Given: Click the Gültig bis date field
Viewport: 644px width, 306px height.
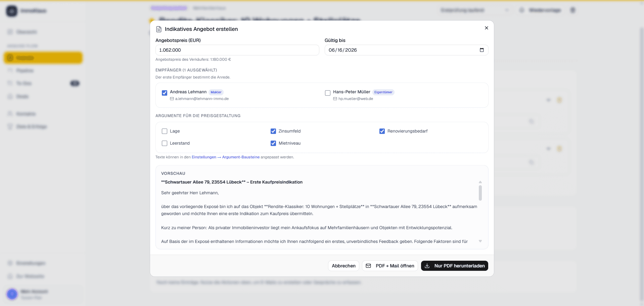Looking at the screenshot, I should (406, 50).
